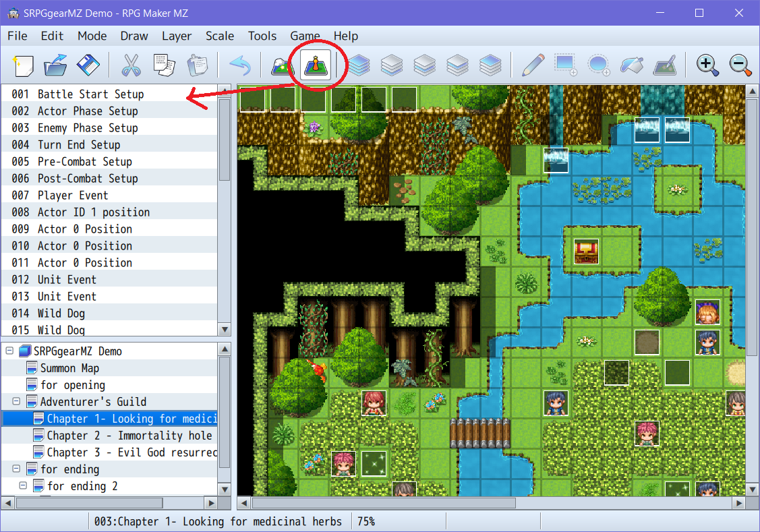Select event 006 Post-Combat Setup
760x532 pixels.
(109, 178)
